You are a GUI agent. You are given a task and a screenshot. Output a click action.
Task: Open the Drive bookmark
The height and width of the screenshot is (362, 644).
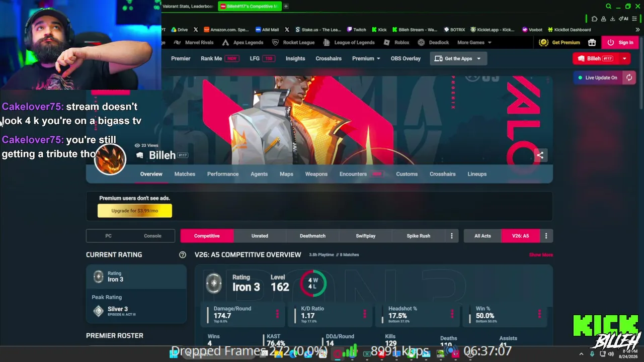[179, 30]
